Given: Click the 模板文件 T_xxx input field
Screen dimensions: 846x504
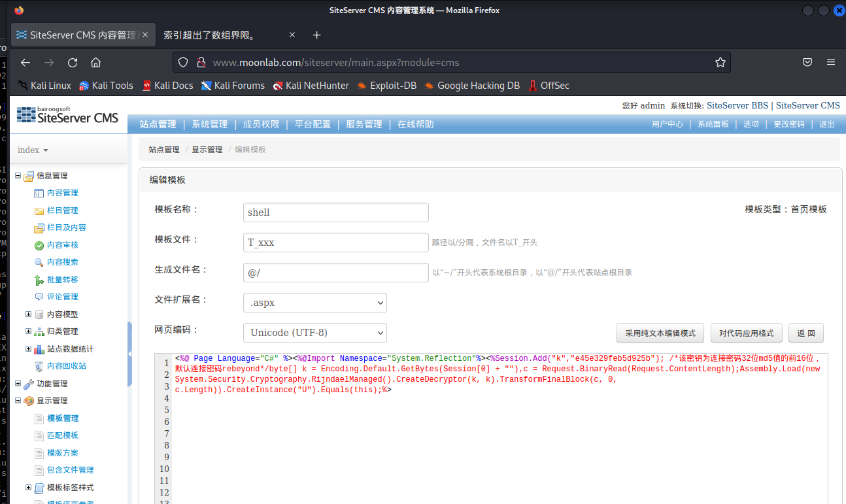Looking at the screenshot, I should (336, 243).
